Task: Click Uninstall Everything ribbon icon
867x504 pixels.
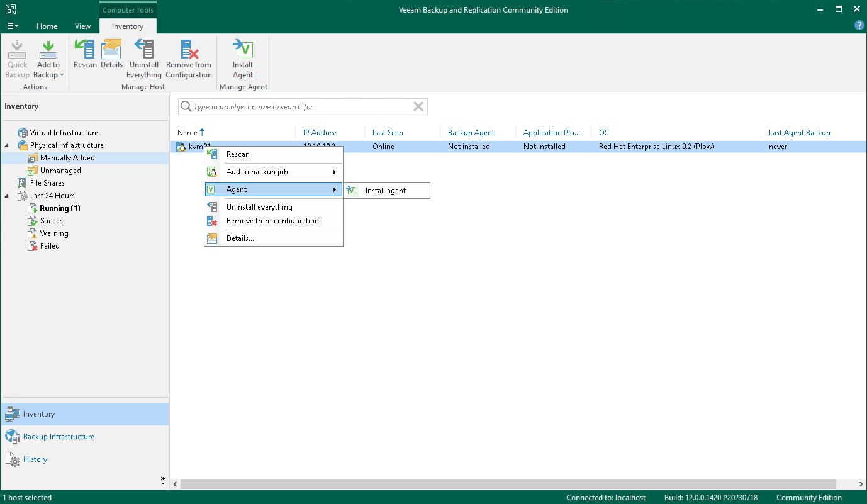Action: [144, 59]
